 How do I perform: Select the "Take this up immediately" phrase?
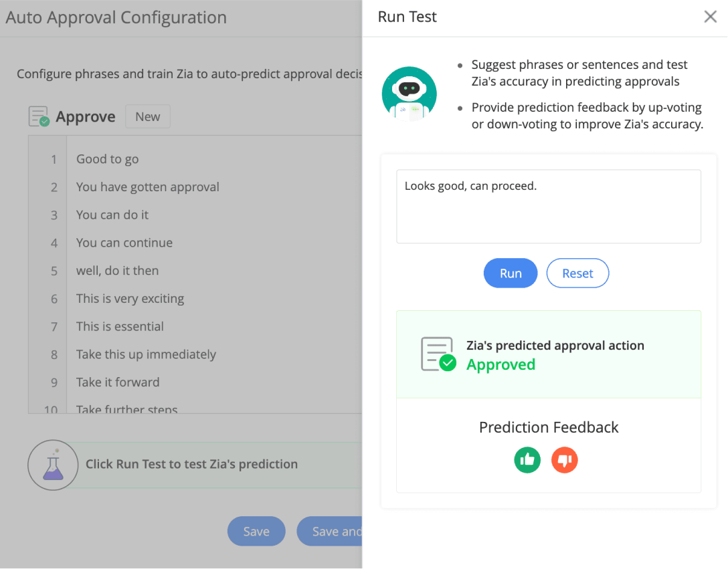tap(146, 354)
